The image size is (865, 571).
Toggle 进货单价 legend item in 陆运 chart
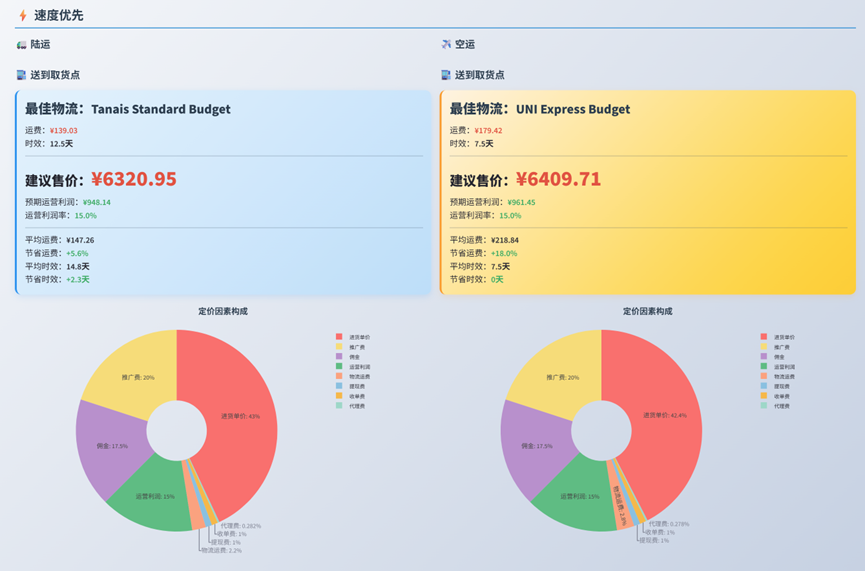[x=357, y=337]
